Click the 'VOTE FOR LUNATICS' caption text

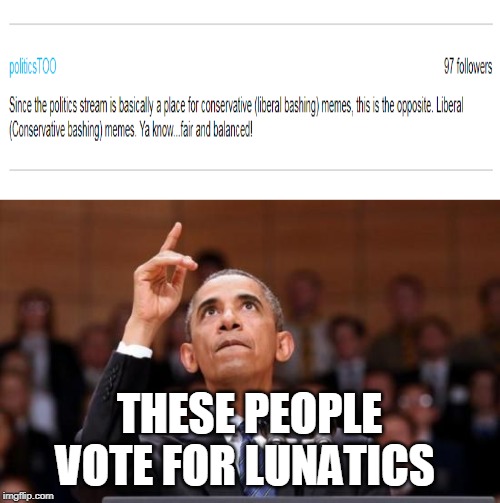pos(244,464)
